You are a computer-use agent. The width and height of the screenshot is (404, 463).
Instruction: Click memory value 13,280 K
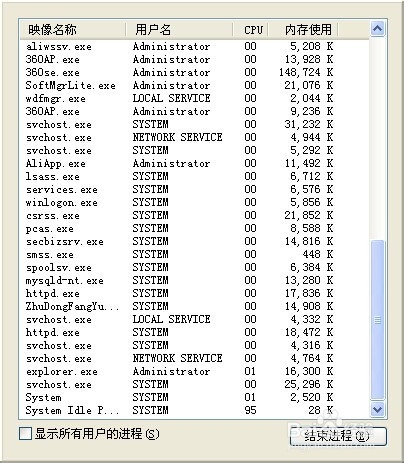click(x=309, y=280)
